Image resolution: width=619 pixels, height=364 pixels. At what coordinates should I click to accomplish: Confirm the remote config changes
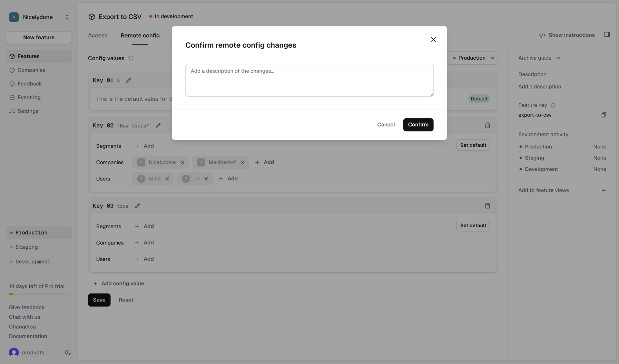pyautogui.click(x=418, y=125)
